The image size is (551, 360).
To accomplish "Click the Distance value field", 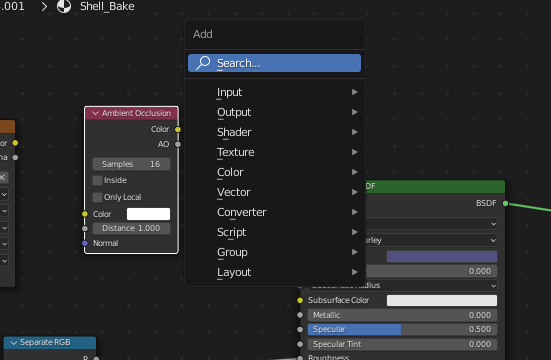I will click(131, 228).
